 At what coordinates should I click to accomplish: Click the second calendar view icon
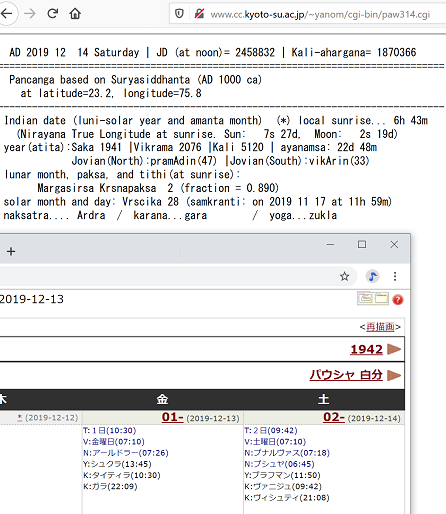pos(381,298)
